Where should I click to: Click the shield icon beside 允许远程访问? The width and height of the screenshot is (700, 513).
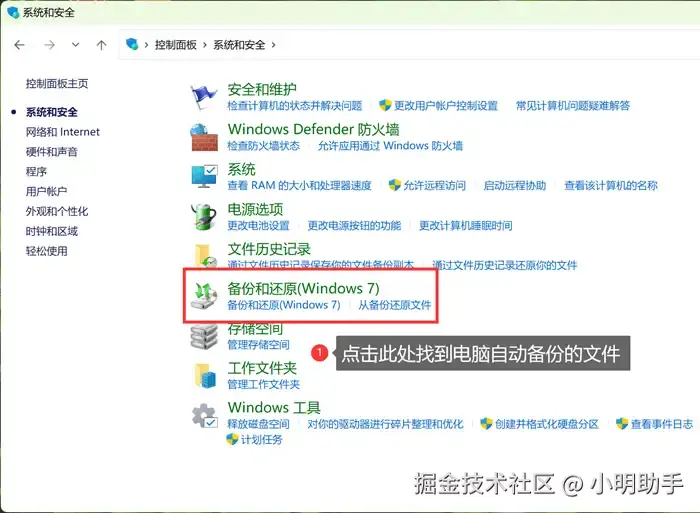coord(395,185)
